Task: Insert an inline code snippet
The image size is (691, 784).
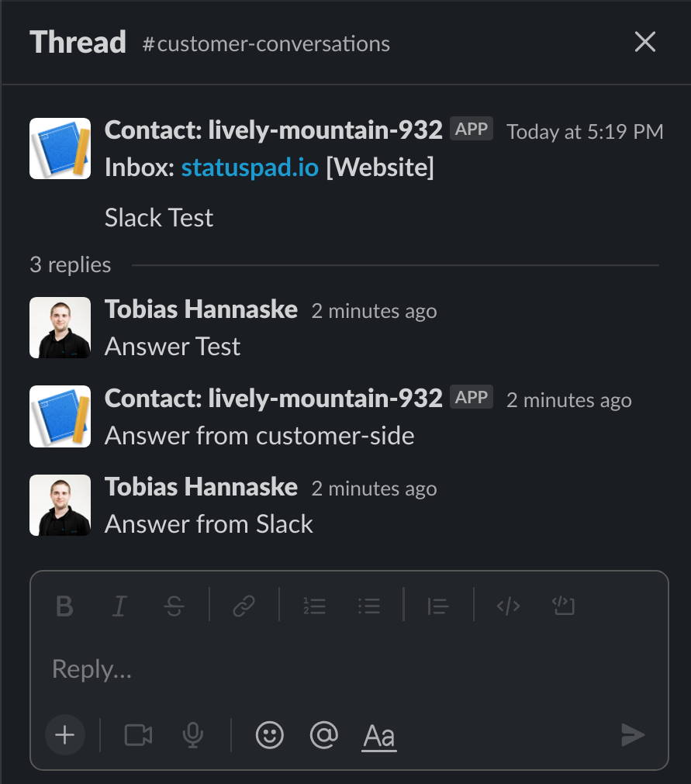Action: pos(508,606)
